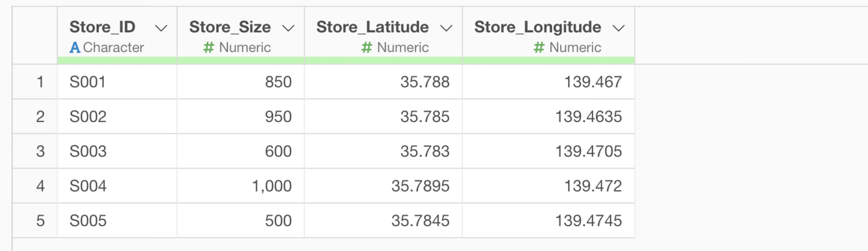Select row number 1
Image resolution: width=868 pixels, height=251 pixels.
pos(40,82)
